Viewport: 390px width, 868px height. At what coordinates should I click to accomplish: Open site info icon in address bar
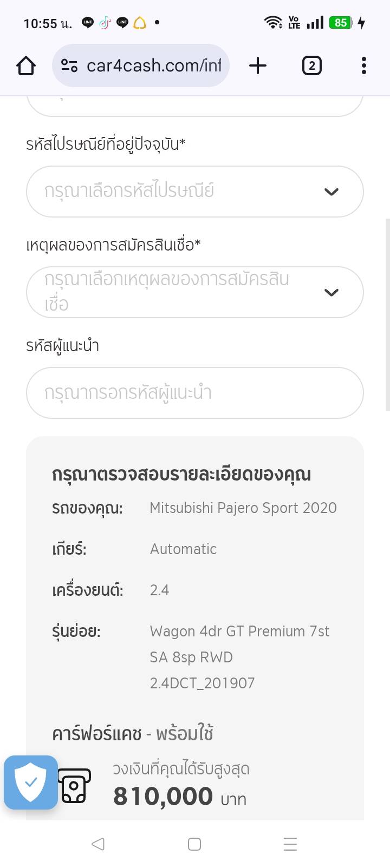pyautogui.click(x=69, y=66)
